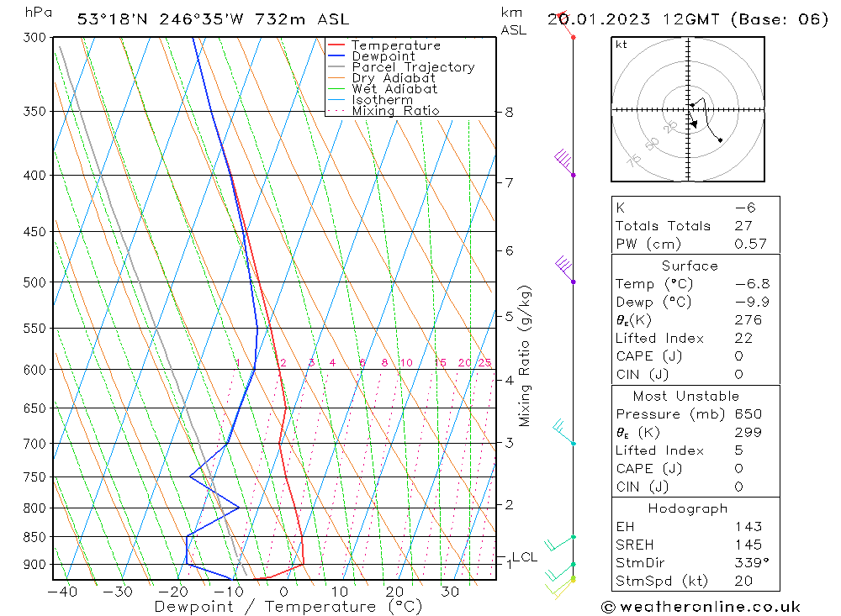Click the Most Unstable section heading
This screenshot has height=616, width=841.
pos(686,397)
